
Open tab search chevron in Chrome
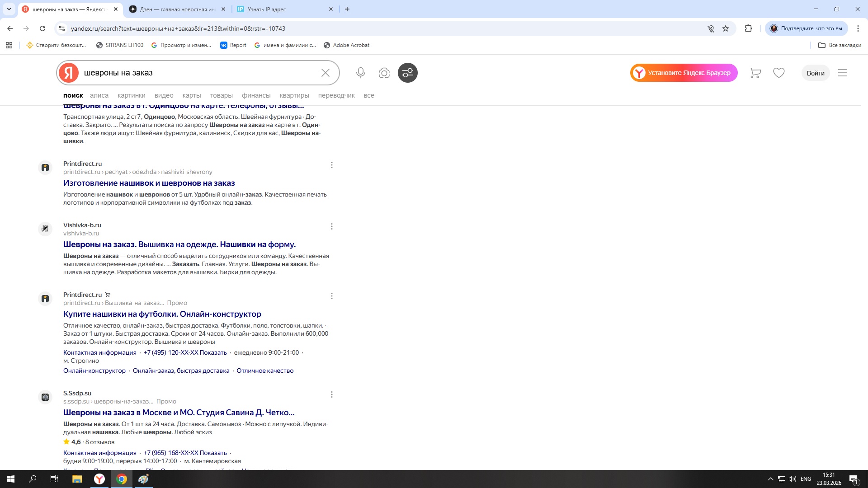pos(9,9)
